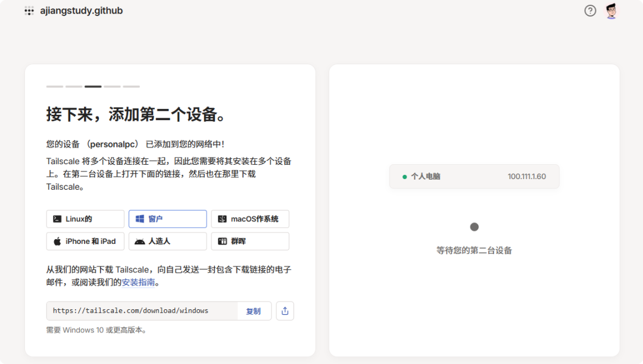The image size is (643, 364).
Task: Choose the 人造人 Android option
Action: (167, 241)
